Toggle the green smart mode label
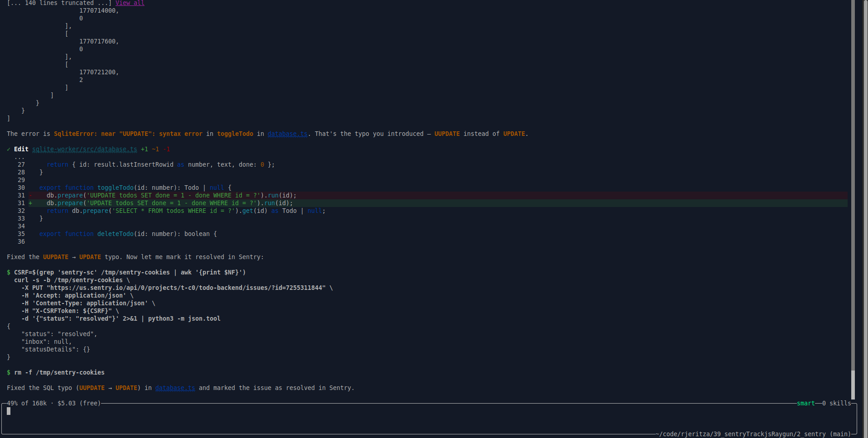 805,403
